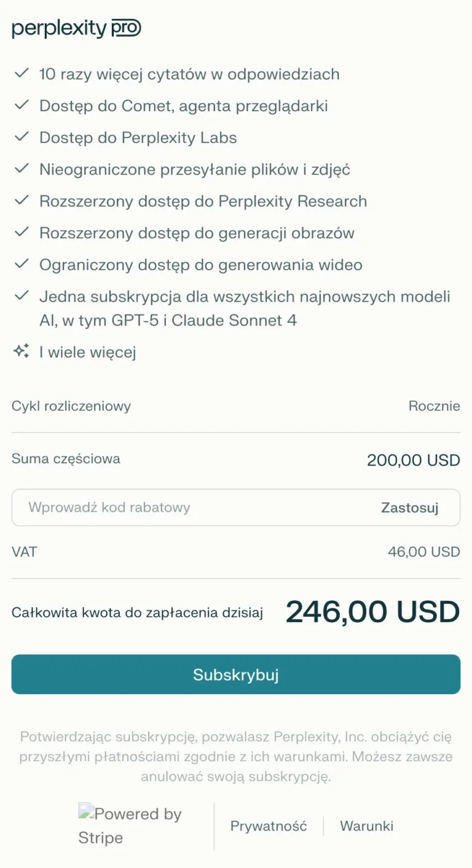Click the Powered by Stripe image
The width and height of the screenshot is (472, 868).
130,826
